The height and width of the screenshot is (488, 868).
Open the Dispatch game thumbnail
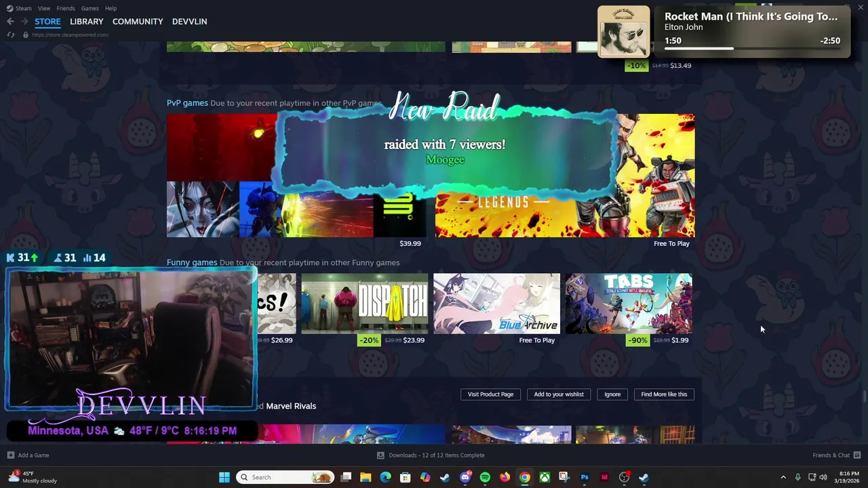pos(365,304)
